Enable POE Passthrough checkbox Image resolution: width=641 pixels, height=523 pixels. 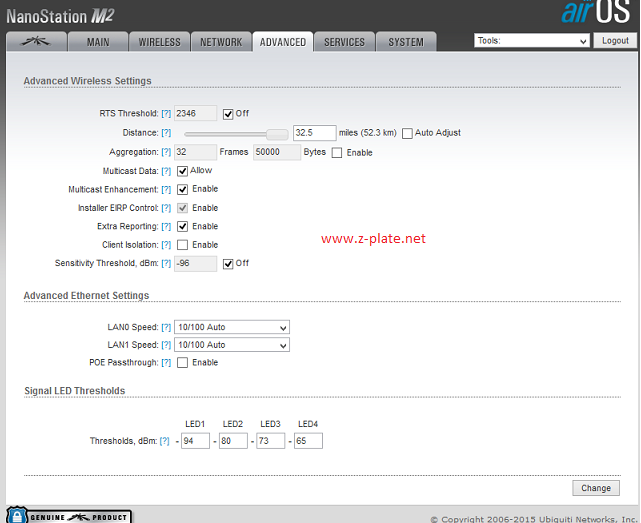(x=182, y=362)
